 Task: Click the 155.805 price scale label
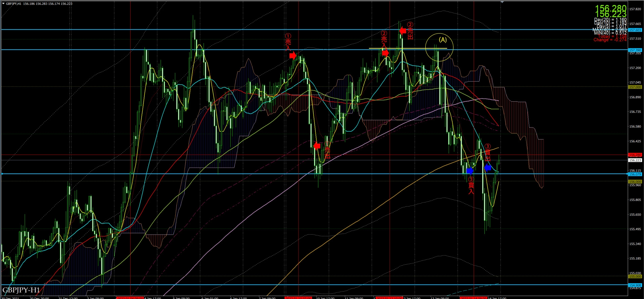click(635, 200)
